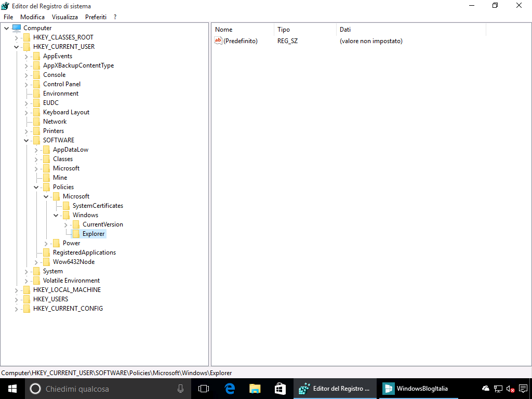
Task: Click the RegisteredApplications folder icon
Action: pyautogui.click(x=46, y=253)
